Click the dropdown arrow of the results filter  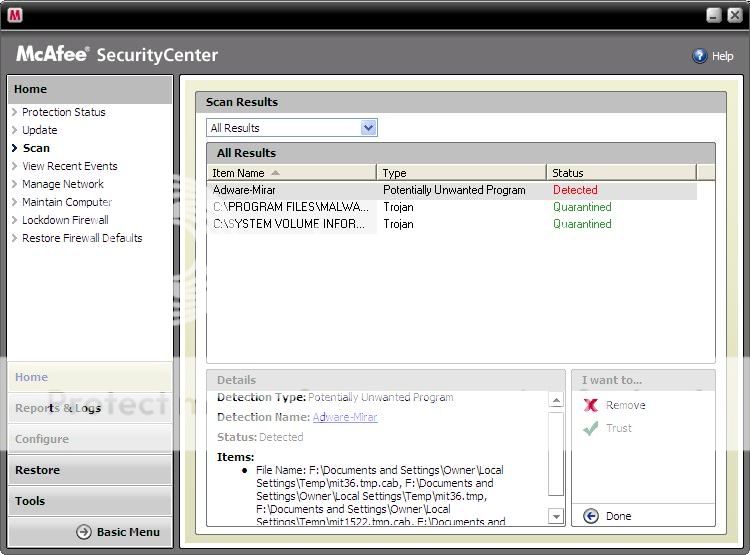pos(368,128)
